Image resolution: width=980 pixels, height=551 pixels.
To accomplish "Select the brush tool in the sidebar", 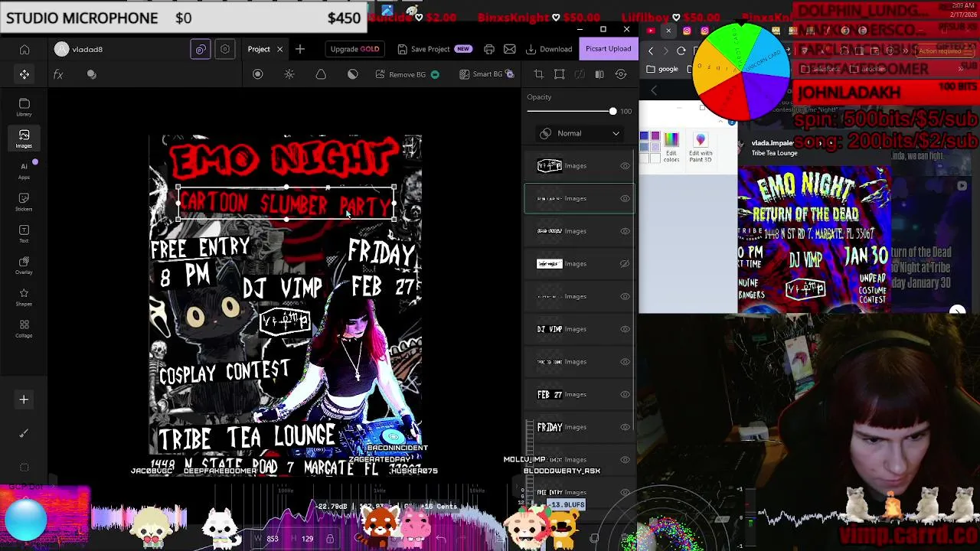I will click(24, 433).
